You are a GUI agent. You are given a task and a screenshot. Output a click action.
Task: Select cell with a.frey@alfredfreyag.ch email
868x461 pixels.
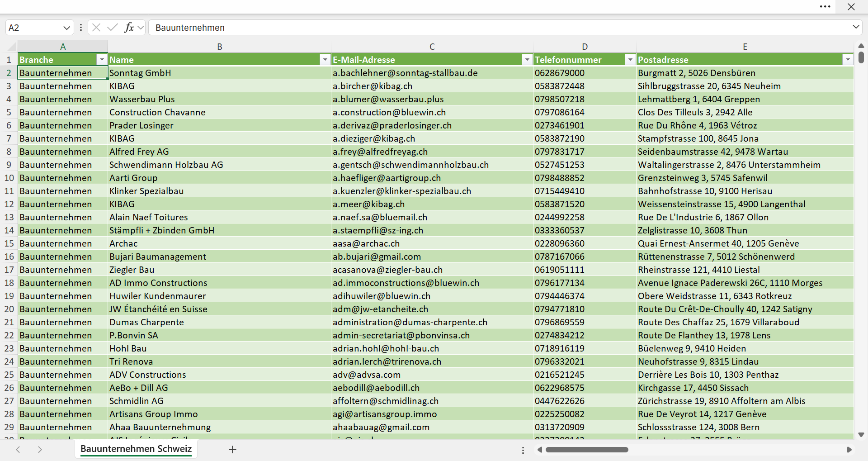point(432,152)
